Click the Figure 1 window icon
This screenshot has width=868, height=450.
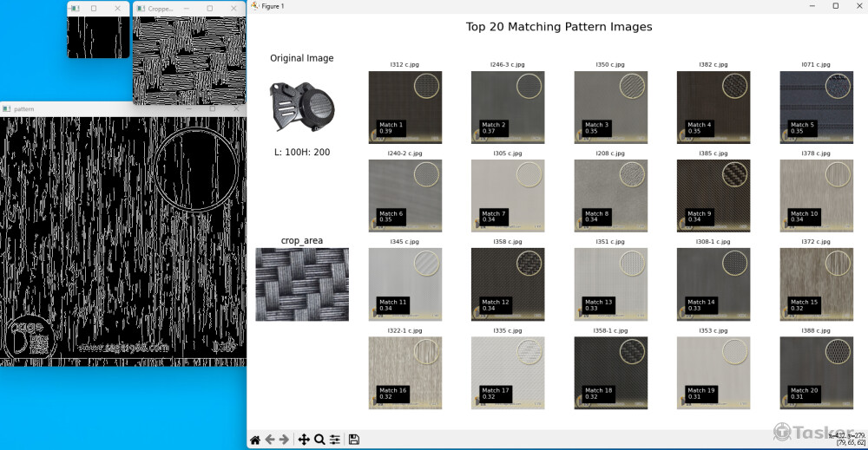(x=254, y=6)
